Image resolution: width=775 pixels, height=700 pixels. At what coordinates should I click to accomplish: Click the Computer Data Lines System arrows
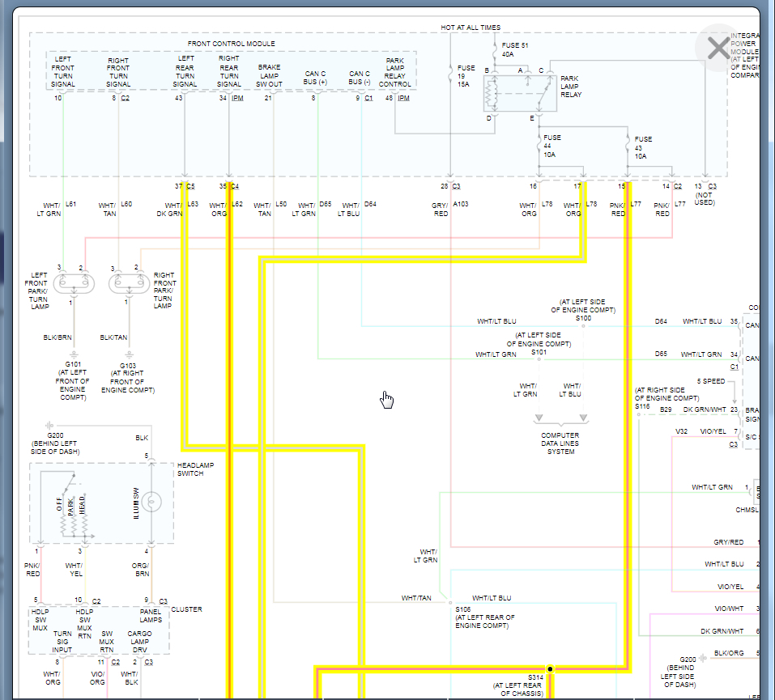coord(561,419)
